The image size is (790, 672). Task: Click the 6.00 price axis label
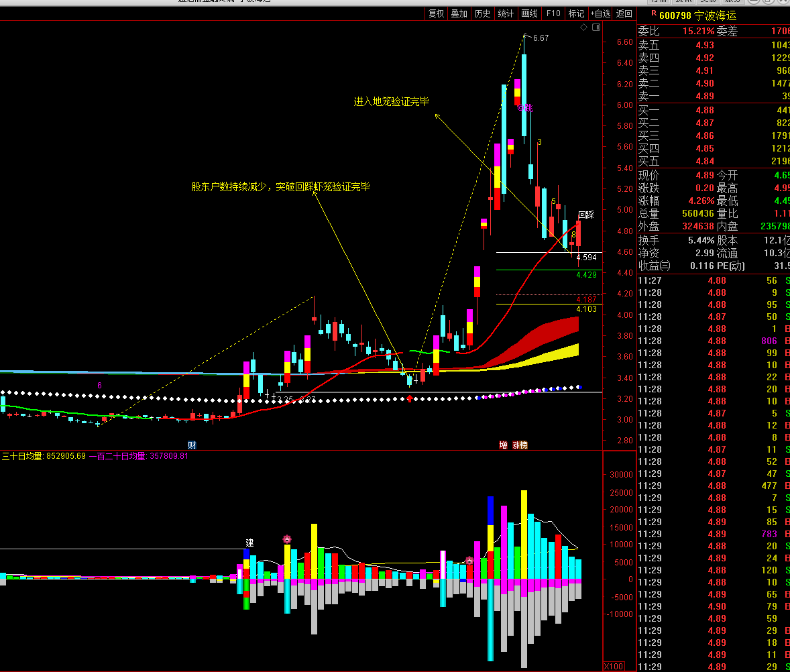[x=625, y=105]
